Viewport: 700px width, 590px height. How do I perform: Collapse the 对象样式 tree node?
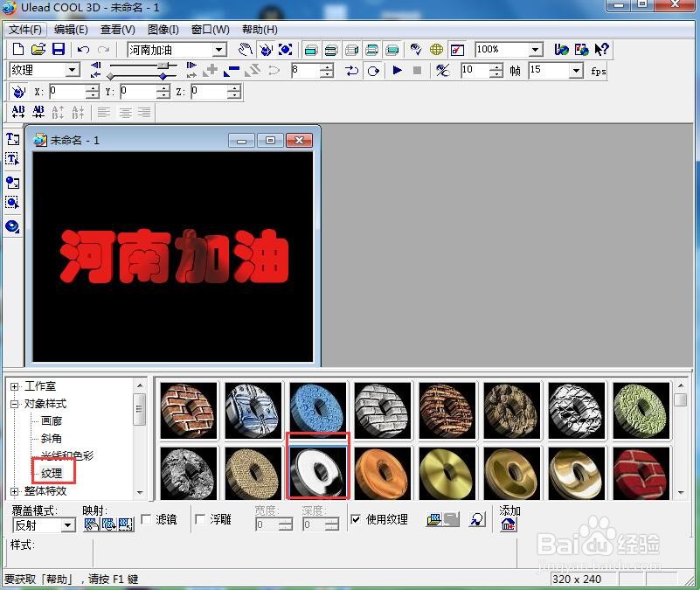coord(14,404)
